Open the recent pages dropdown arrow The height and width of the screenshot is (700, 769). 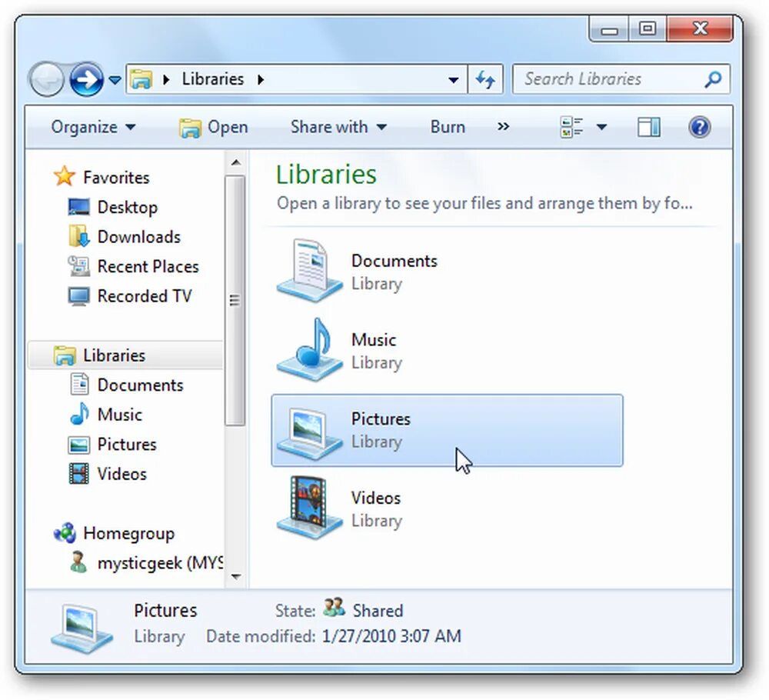[115, 79]
